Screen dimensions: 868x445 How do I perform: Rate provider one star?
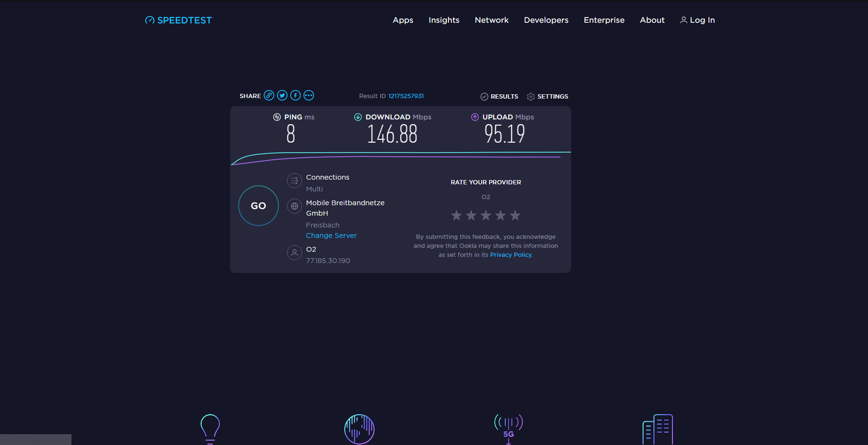tap(456, 216)
